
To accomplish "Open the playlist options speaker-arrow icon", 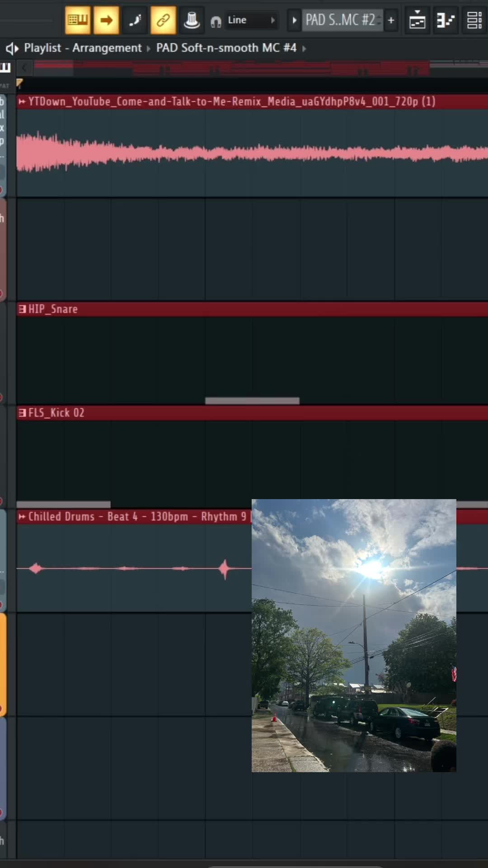I will pos(12,48).
